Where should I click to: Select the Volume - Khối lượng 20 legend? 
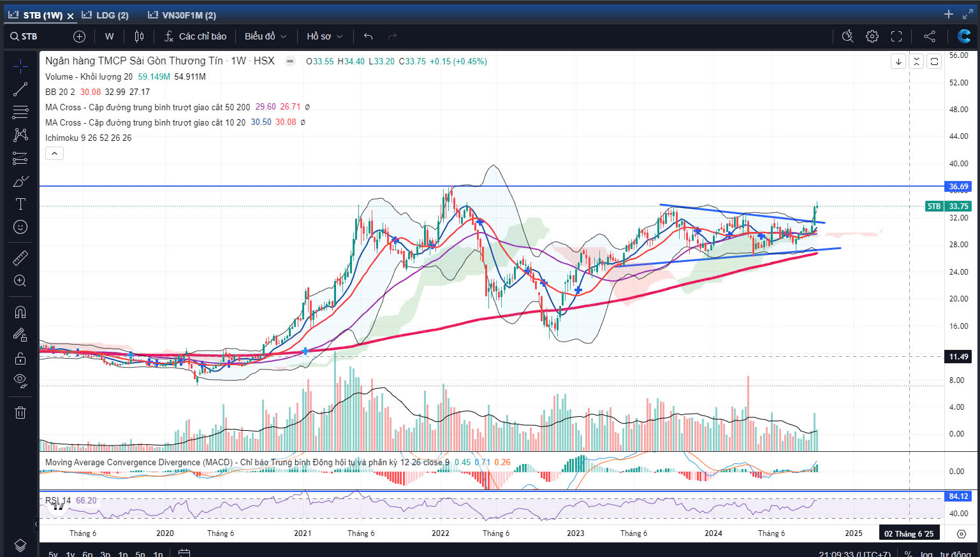pyautogui.click(x=89, y=76)
